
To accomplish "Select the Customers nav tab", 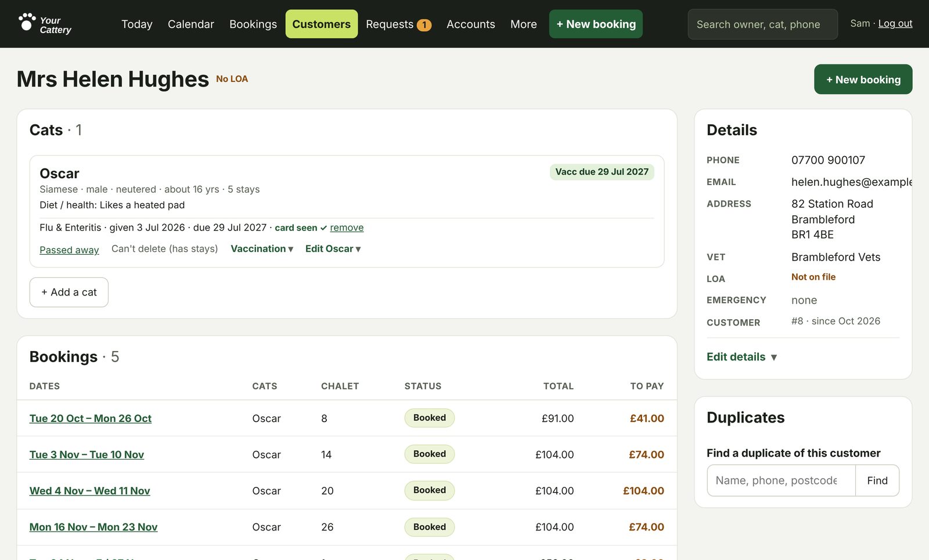I will [x=322, y=24].
